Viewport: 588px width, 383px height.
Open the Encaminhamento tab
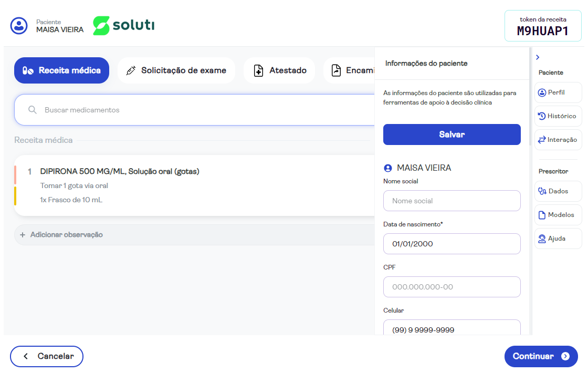(x=351, y=70)
